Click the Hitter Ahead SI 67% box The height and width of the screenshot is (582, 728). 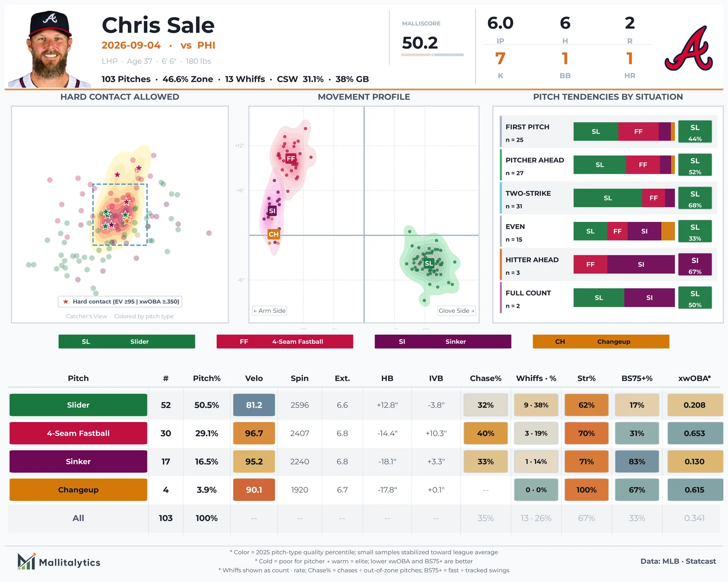pos(695,265)
